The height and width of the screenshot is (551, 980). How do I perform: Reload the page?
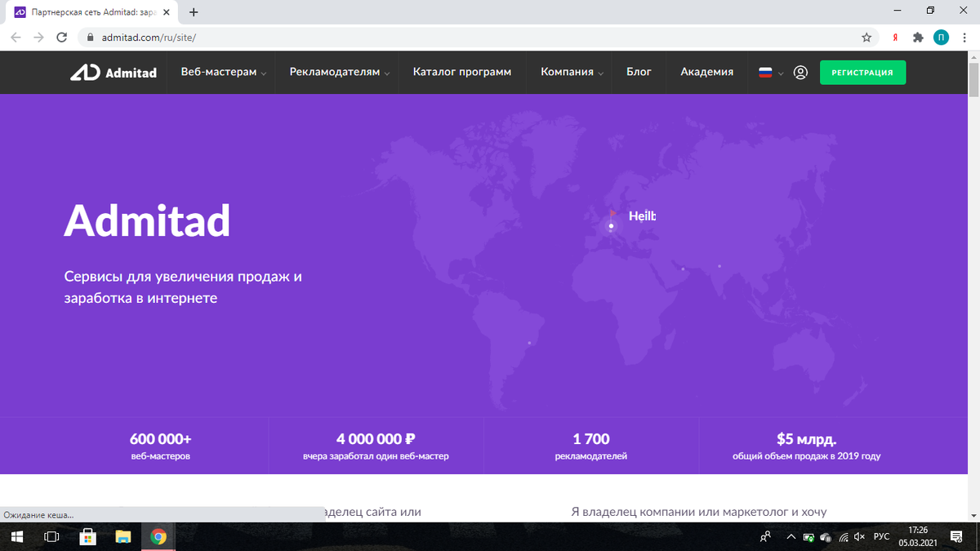(61, 38)
